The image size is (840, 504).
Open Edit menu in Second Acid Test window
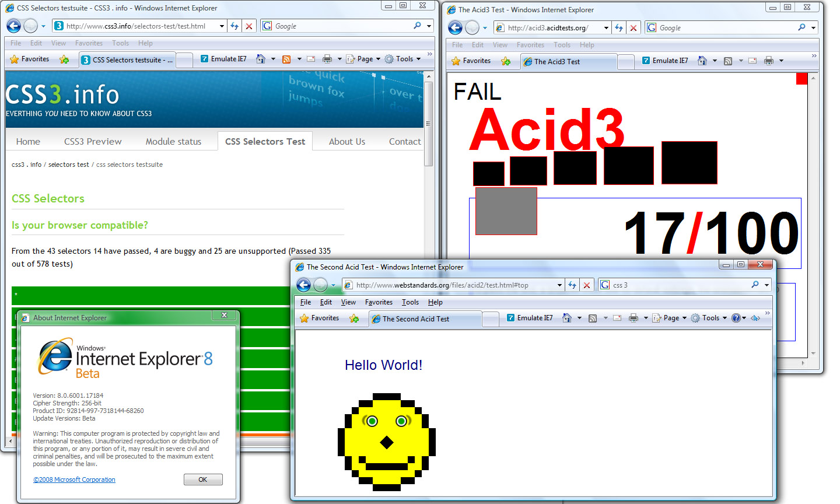click(x=326, y=302)
